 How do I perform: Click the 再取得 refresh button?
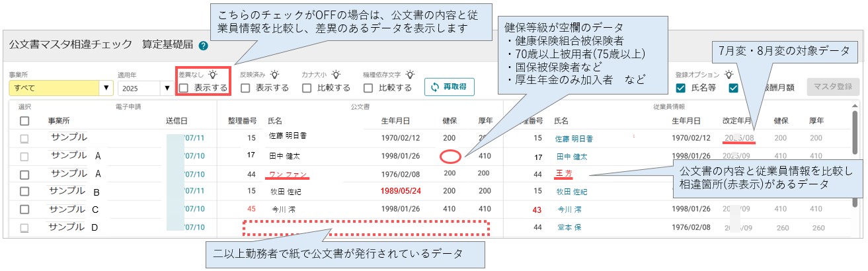point(450,87)
